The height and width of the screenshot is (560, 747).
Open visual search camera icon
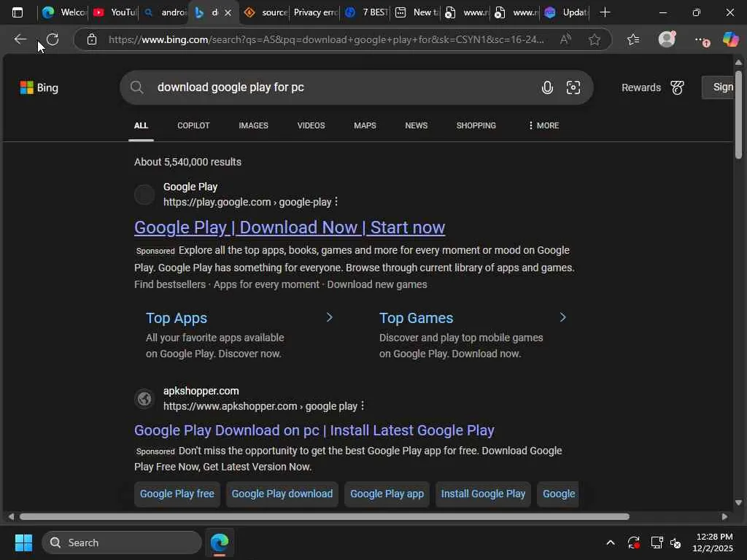(x=573, y=87)
